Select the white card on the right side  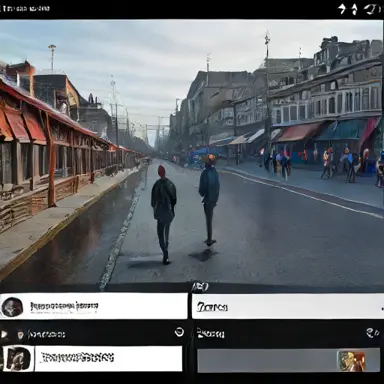(x=288, y=306)
